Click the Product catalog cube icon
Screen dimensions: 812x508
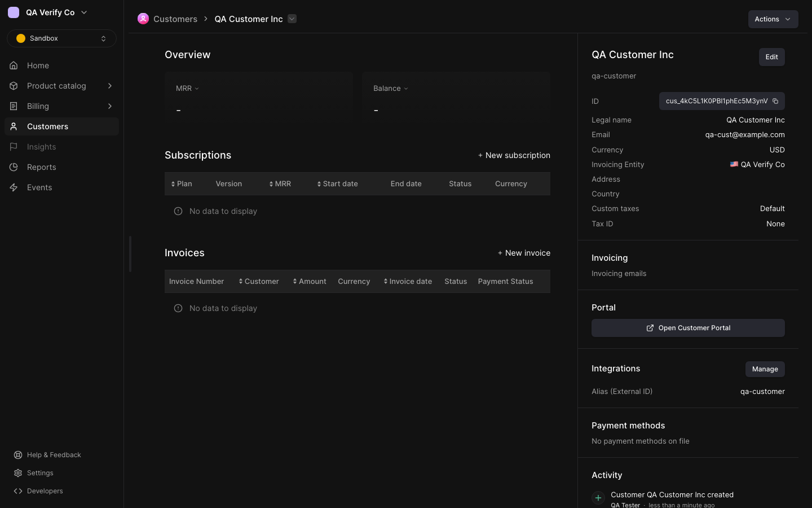coord(14,86)
